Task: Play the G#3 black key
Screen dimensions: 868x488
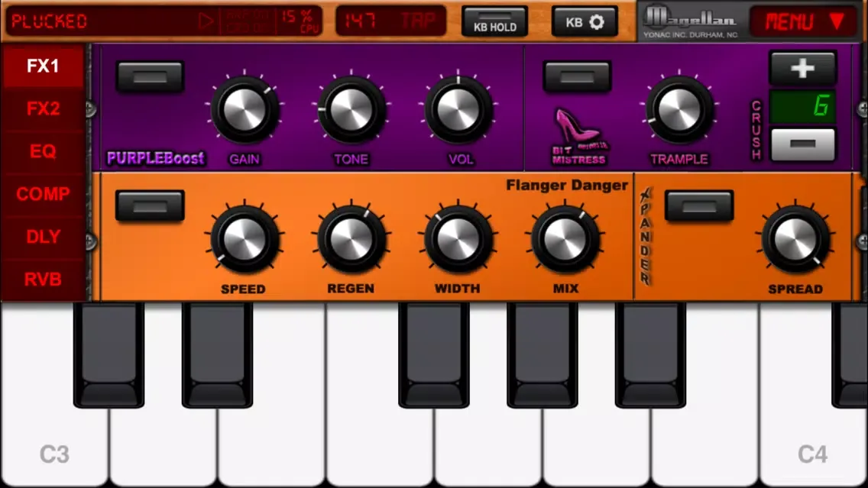Action: (x=542, y=354)
